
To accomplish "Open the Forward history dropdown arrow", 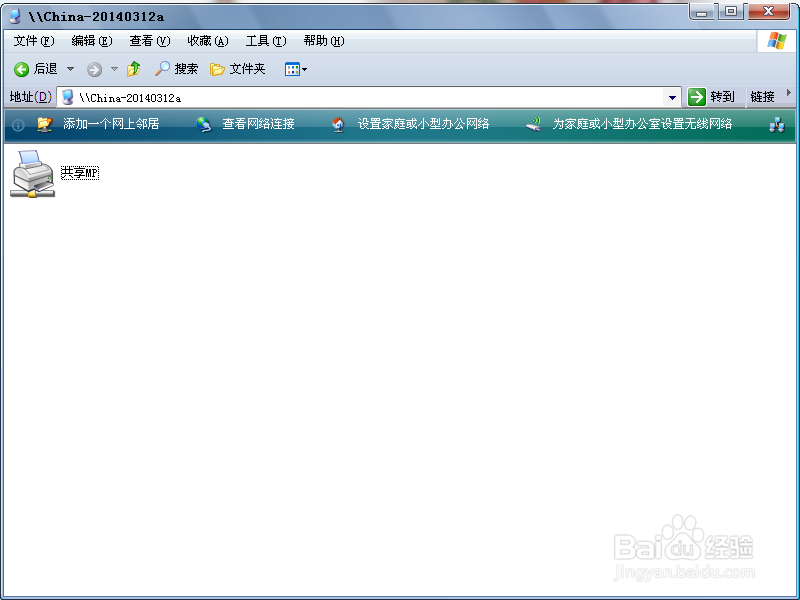I will click(114, 69).
